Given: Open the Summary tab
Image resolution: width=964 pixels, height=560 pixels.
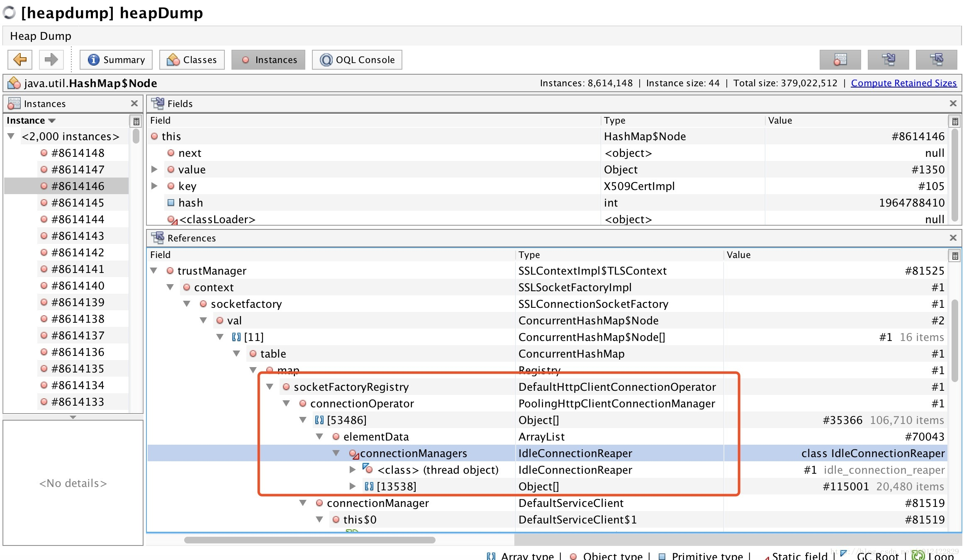Looking at the screenshot, I should coord(116,60).
